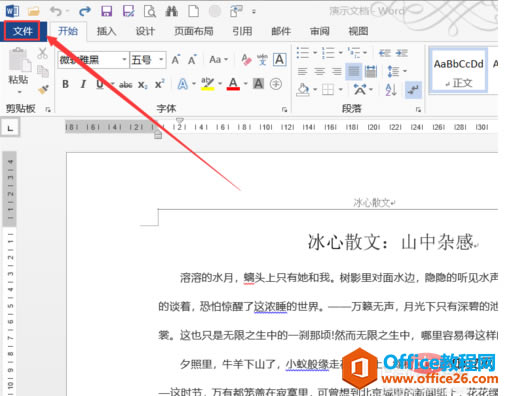This screenshot has height=396, width=505.
Task: Open the 设计 ribbon tab
Action: [x=145, y=31]
